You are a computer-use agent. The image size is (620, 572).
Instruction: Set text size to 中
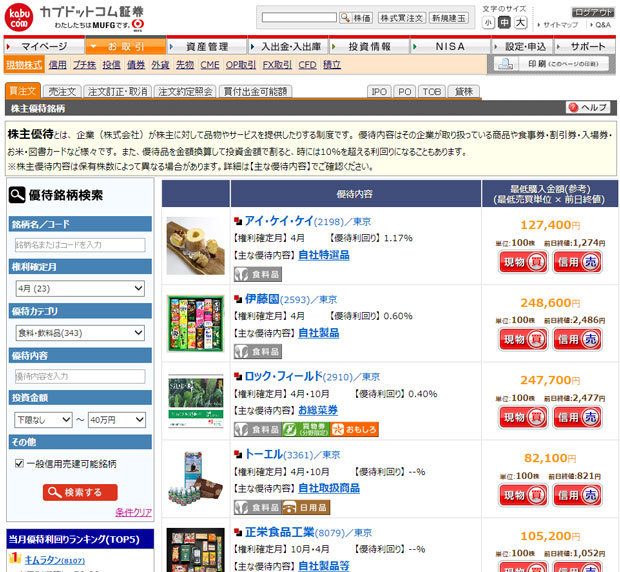point(504,23)
